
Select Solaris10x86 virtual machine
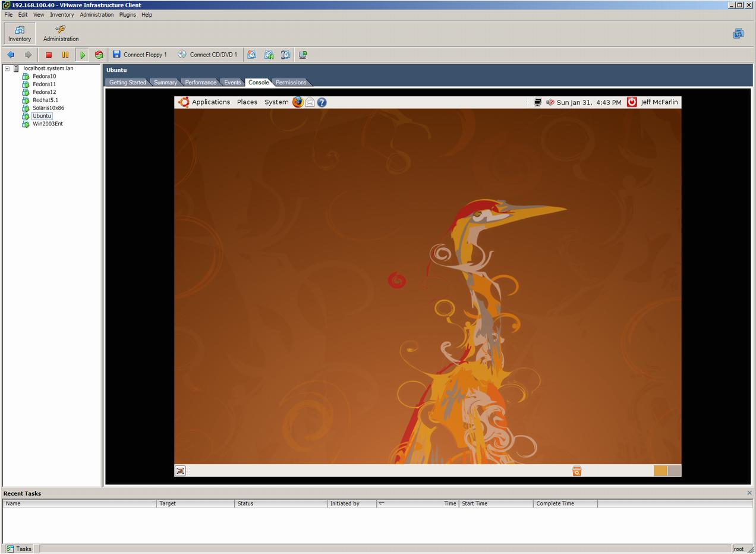[48, 108]
